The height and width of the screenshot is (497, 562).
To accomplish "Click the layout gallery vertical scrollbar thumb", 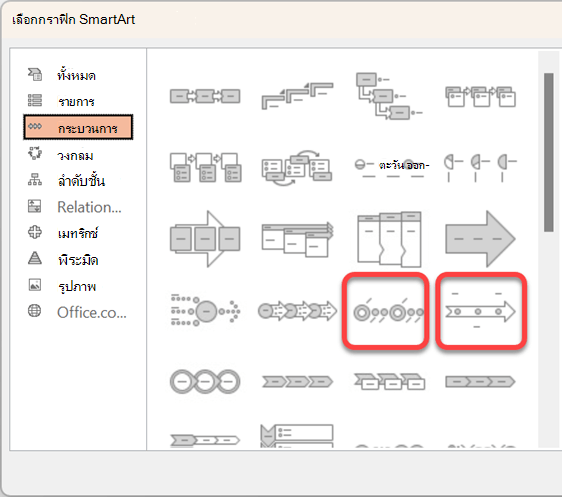I will coord(548,153).
